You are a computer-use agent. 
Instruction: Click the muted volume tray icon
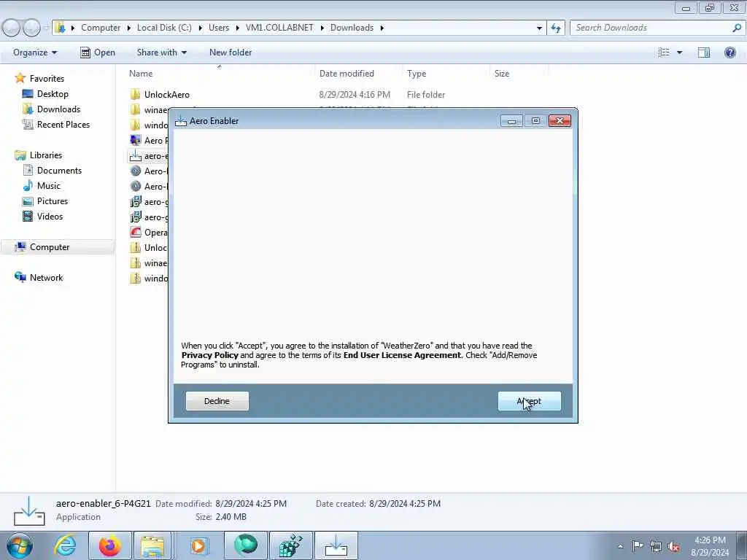673,546
